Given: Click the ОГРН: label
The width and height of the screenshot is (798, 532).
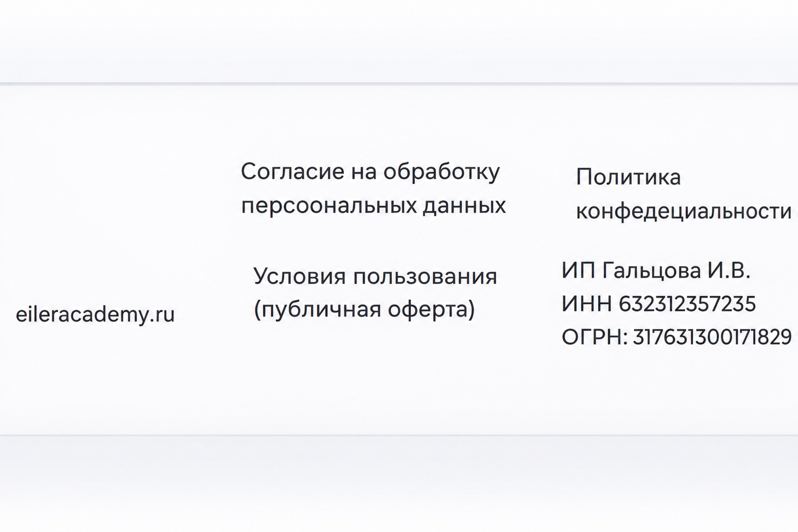Looking at the screenshot, I should click(595, 337).
